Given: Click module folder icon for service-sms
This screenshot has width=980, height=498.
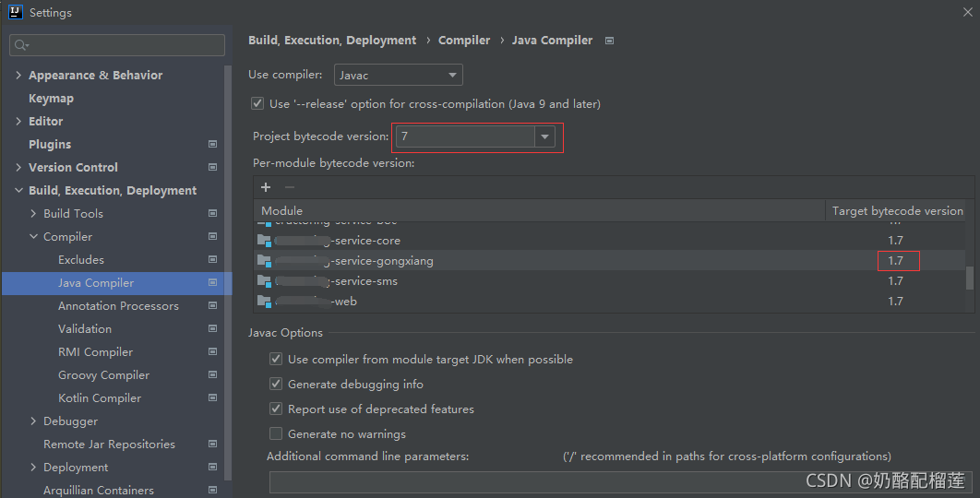Looking at the screenshot, I should (x=264, y=281).
